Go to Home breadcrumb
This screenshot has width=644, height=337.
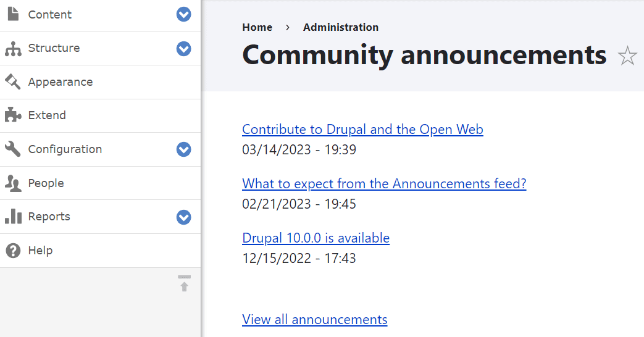pyautogui.click(x=257, y=27)
